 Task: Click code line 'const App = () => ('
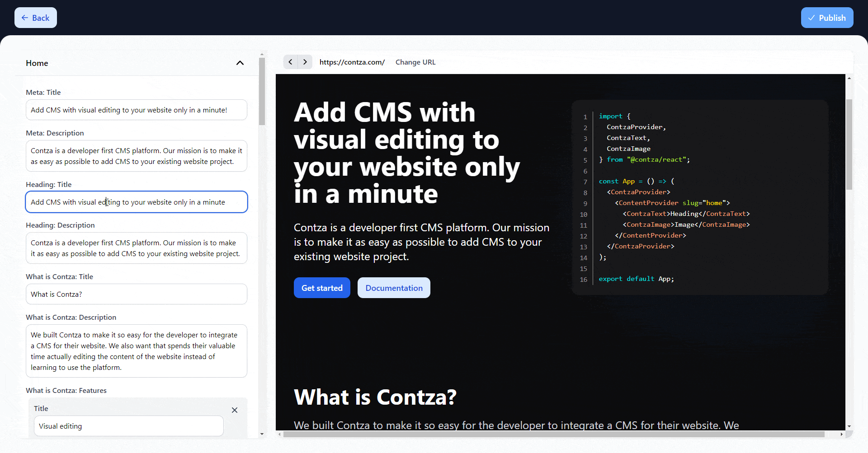[x=637, y=181]
